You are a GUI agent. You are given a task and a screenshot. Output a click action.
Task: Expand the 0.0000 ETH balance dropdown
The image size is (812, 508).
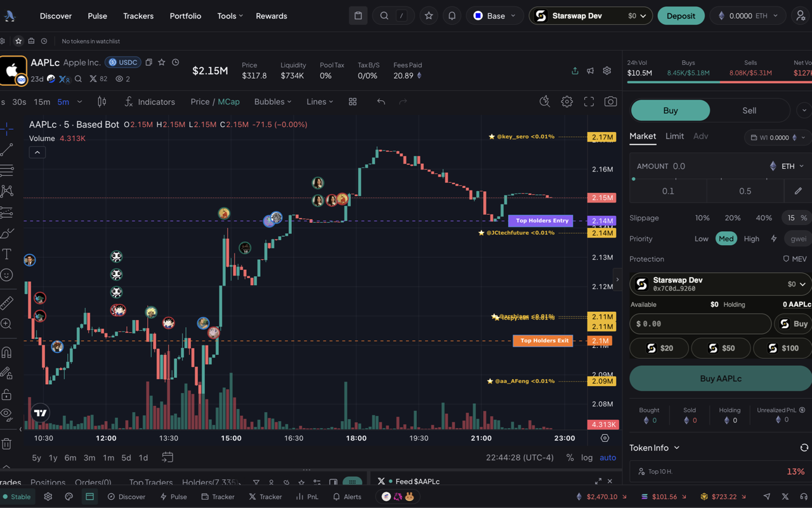click(x=748, y=16)
